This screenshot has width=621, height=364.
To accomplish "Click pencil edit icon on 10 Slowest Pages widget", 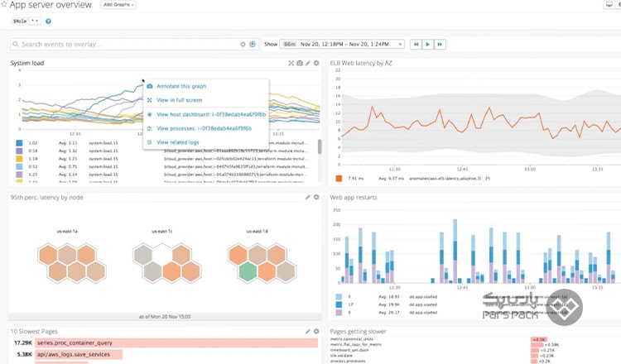I will 308,331.
